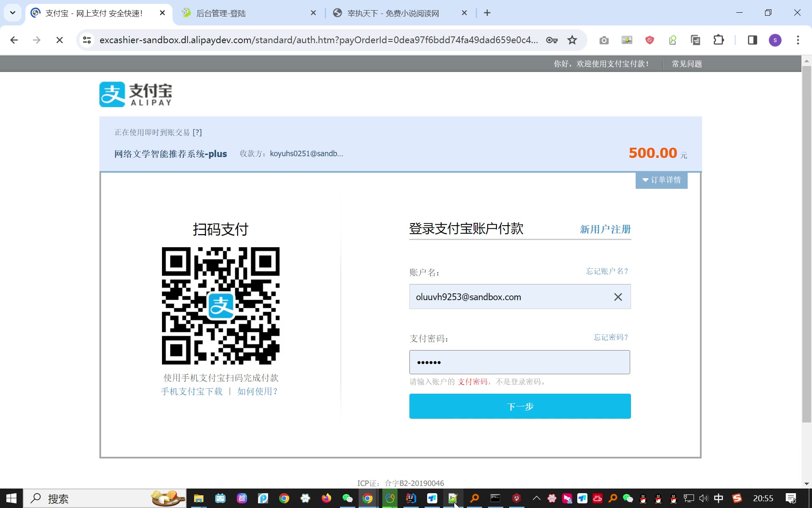Open IntelliJ IDEA from taskbar

pyautogui.click(x=411, y=498)
